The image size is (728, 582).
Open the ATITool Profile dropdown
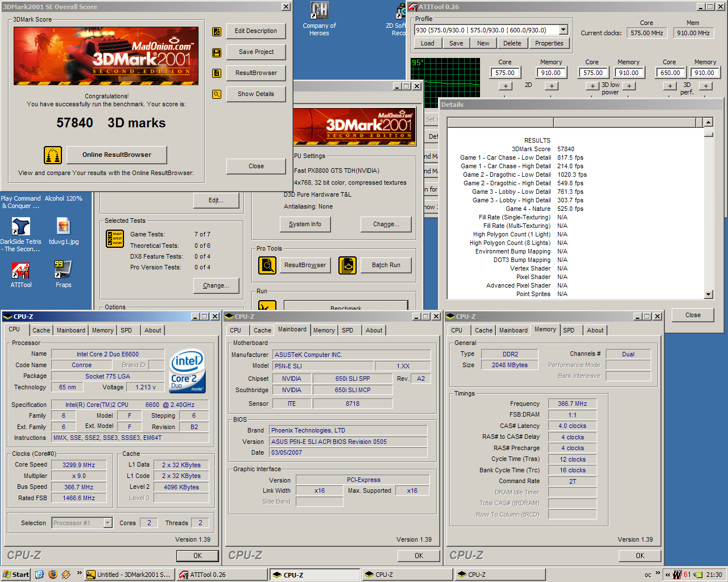(563, 30)
